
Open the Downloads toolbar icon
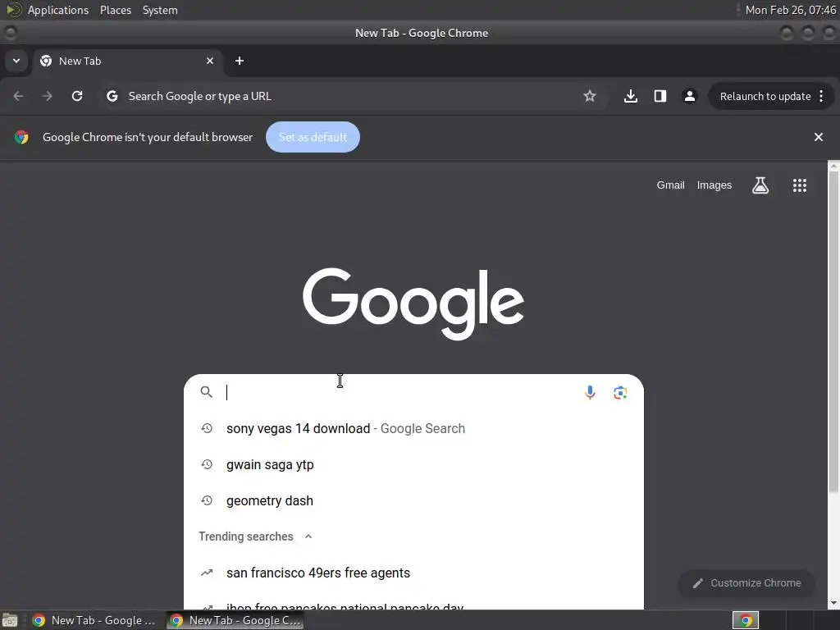coord(631,97)
